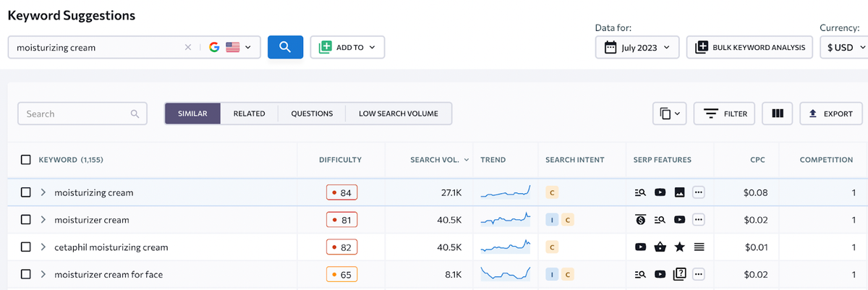Click video icon in moisturizer cream row
The height and width of the screenshot is (290, 868).
pos(679,219)
